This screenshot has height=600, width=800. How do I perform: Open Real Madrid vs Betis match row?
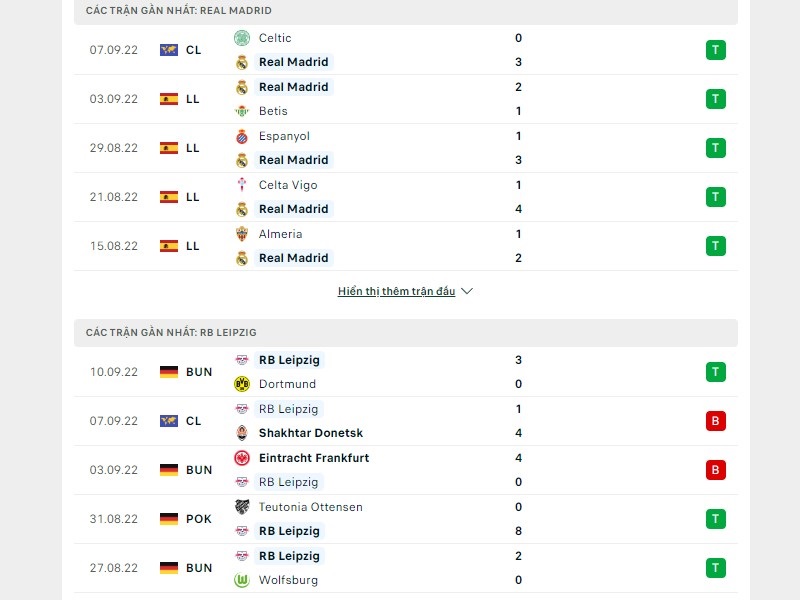coord(400,99)
